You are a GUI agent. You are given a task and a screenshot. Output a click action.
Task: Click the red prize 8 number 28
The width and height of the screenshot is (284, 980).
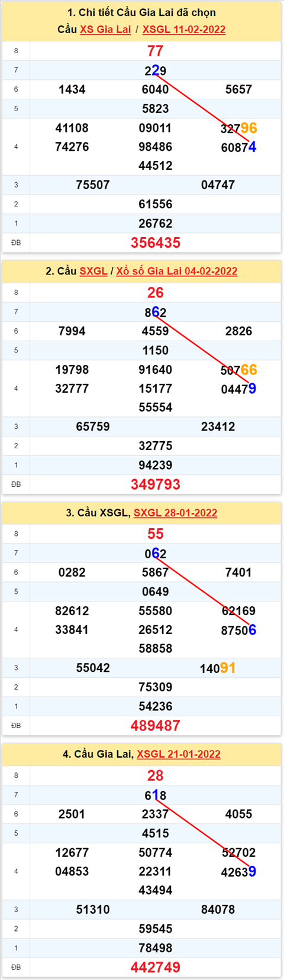coord(156,776)
